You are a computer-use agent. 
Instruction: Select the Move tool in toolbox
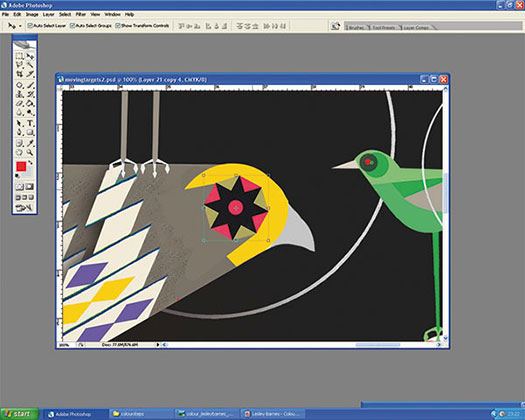30,56
